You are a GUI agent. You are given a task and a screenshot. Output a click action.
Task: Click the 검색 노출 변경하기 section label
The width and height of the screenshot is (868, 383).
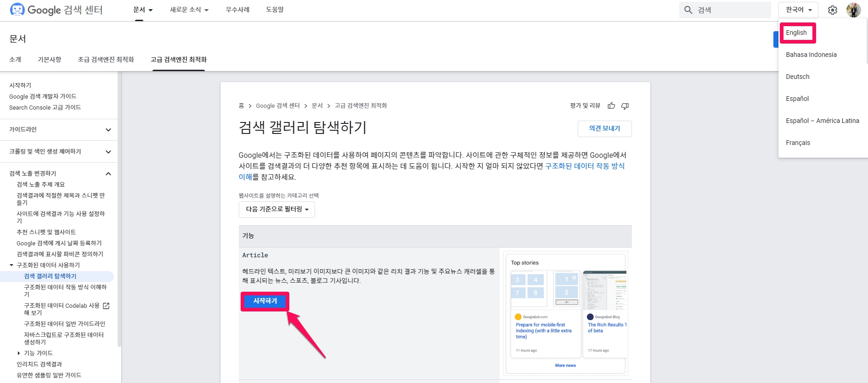pos(33,173)
